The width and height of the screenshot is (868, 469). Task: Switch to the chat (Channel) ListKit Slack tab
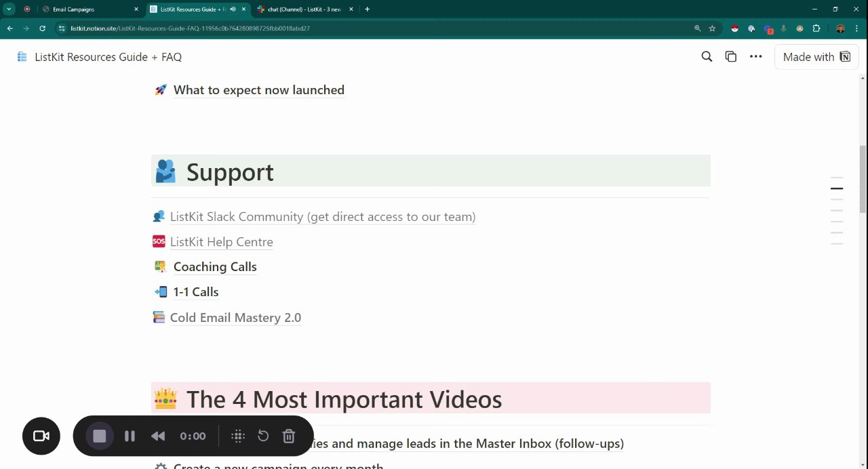(x=304, y=9)
